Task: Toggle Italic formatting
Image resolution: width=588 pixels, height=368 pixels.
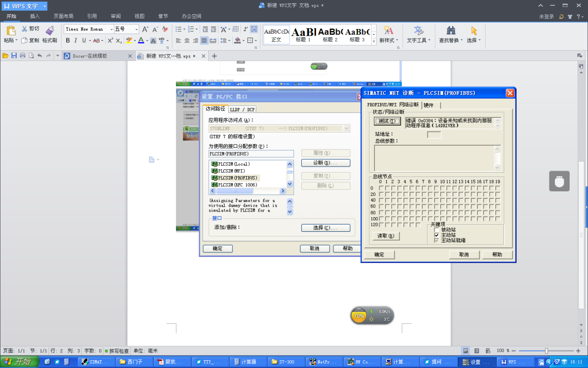Action: (76, 40)
